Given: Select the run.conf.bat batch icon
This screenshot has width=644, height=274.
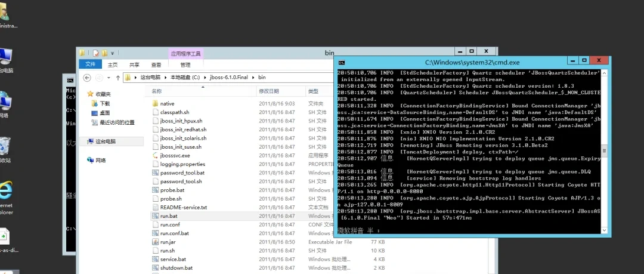Looking at the screenshot, I should [155, 233].
